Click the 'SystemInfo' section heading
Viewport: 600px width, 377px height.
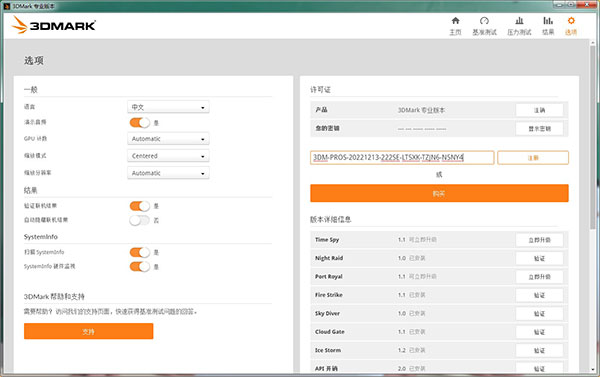pos(41,237)
